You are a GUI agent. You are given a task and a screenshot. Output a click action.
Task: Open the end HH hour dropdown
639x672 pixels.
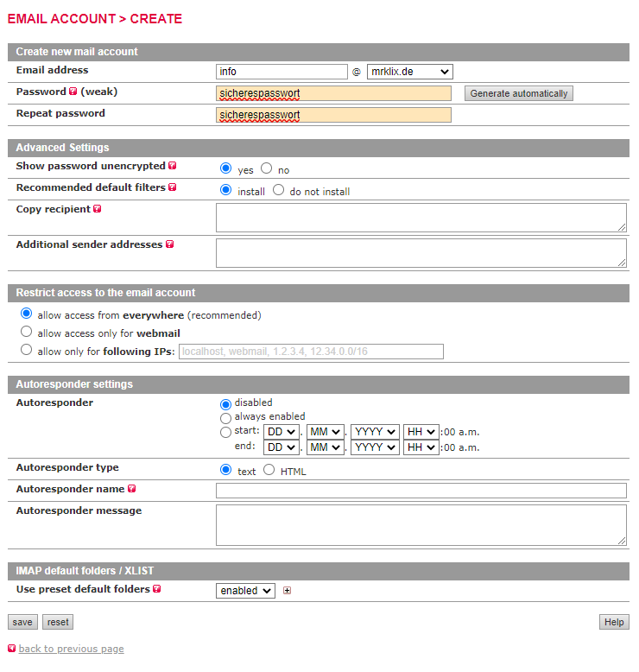pyautogui.click(x=421, y=447)
